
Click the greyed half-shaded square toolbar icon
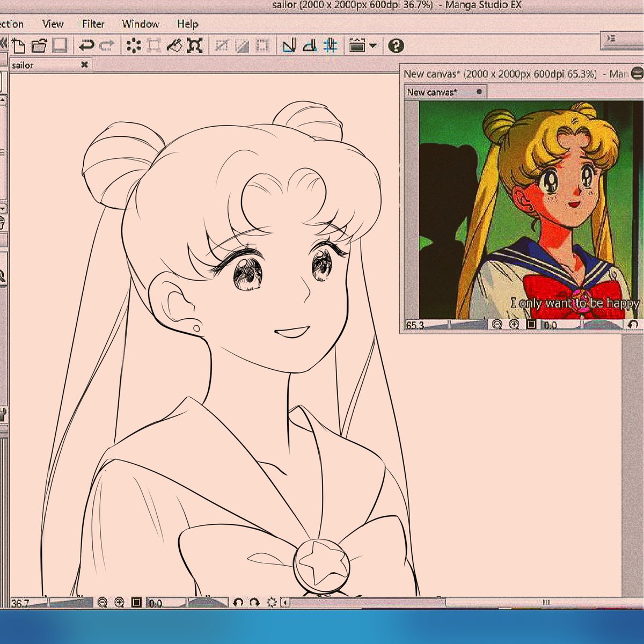tap(241, 46)
